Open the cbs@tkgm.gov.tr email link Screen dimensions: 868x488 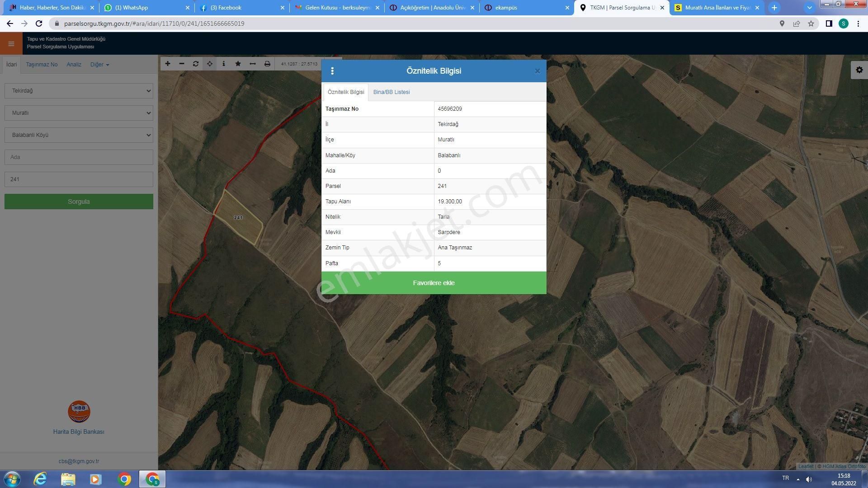79,461
